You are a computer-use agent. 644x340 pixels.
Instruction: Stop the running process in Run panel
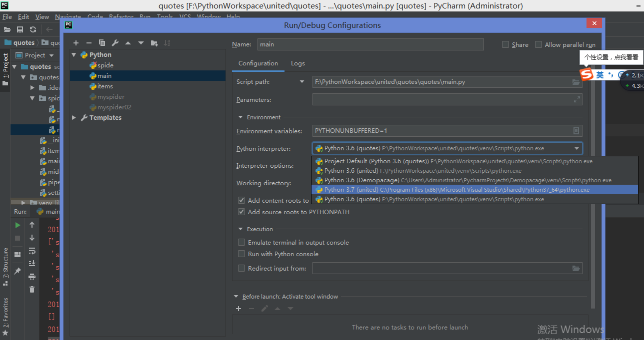[17, 238]
